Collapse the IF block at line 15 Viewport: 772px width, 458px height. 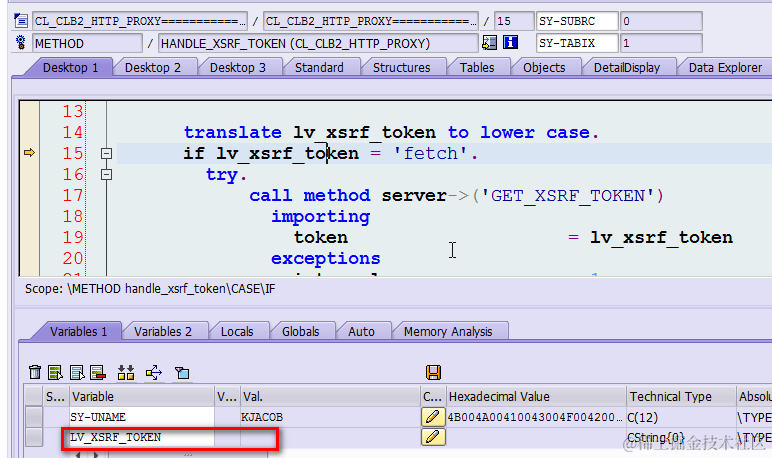tap(106, 154)
